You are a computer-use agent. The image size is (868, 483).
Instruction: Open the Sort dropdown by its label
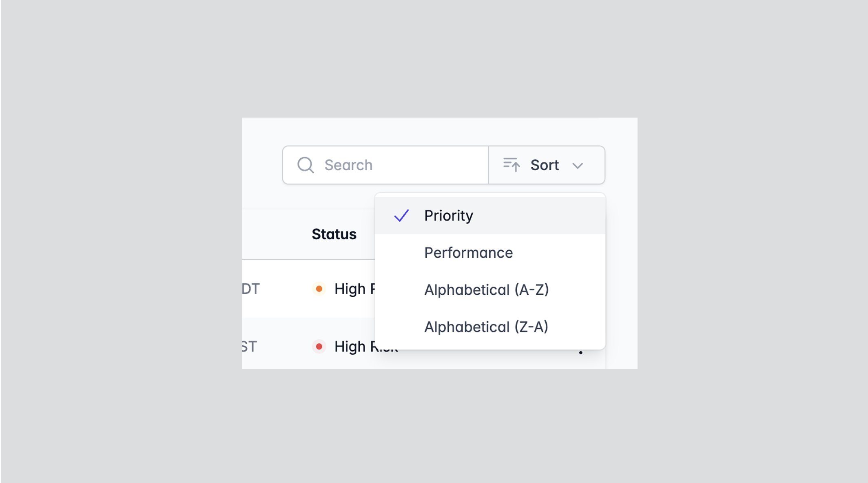click(x=545, y=165)
